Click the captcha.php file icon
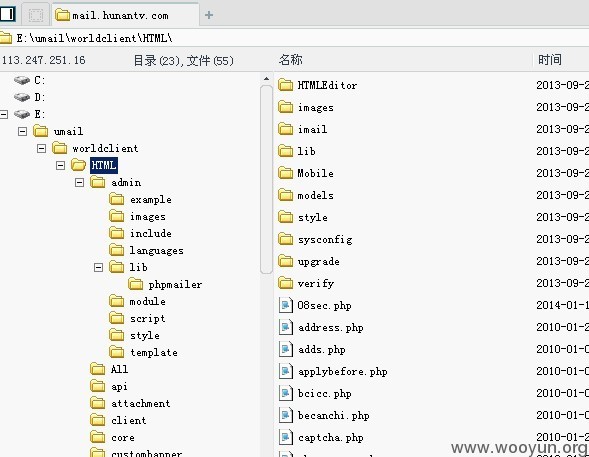This screenshot has height=457, width=589. [x=285, y=437]
